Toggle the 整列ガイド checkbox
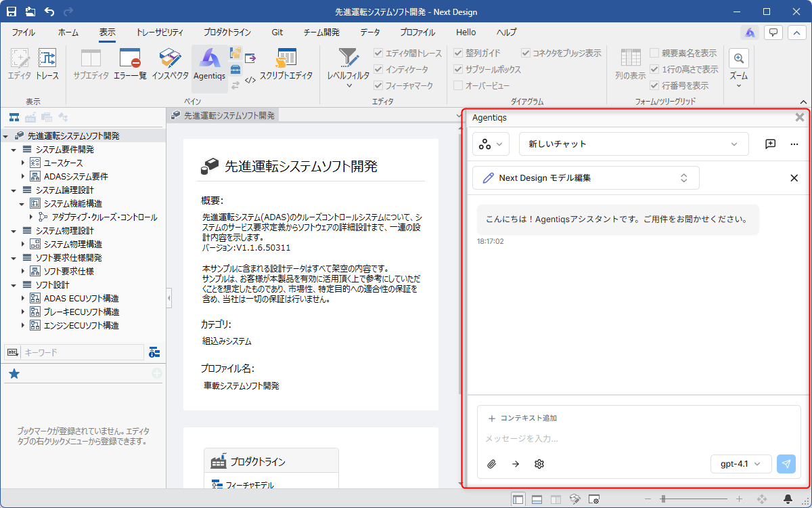812x508 pixels. tap(459, 53)
